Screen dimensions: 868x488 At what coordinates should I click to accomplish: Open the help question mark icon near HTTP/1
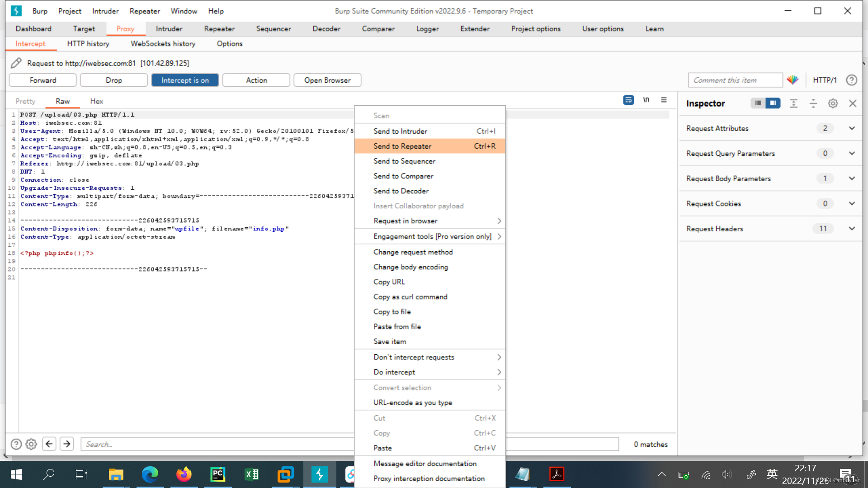tap(851, 80)
